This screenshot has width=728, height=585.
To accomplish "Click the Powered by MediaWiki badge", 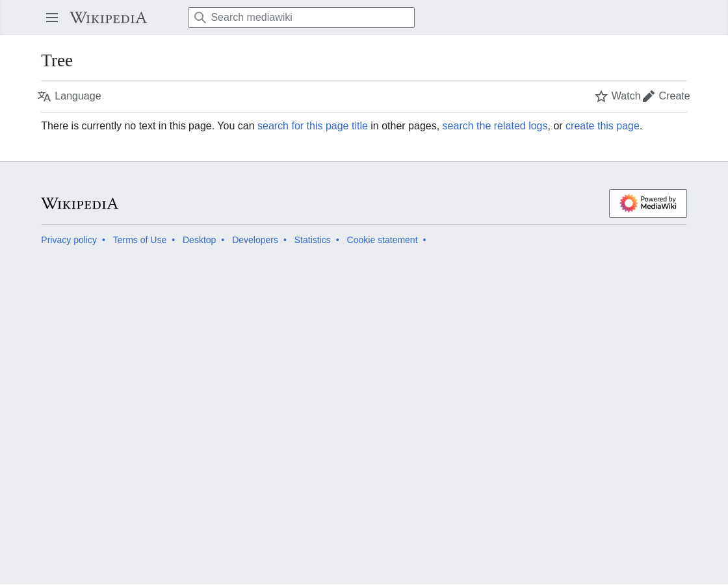I will [647, 203].
